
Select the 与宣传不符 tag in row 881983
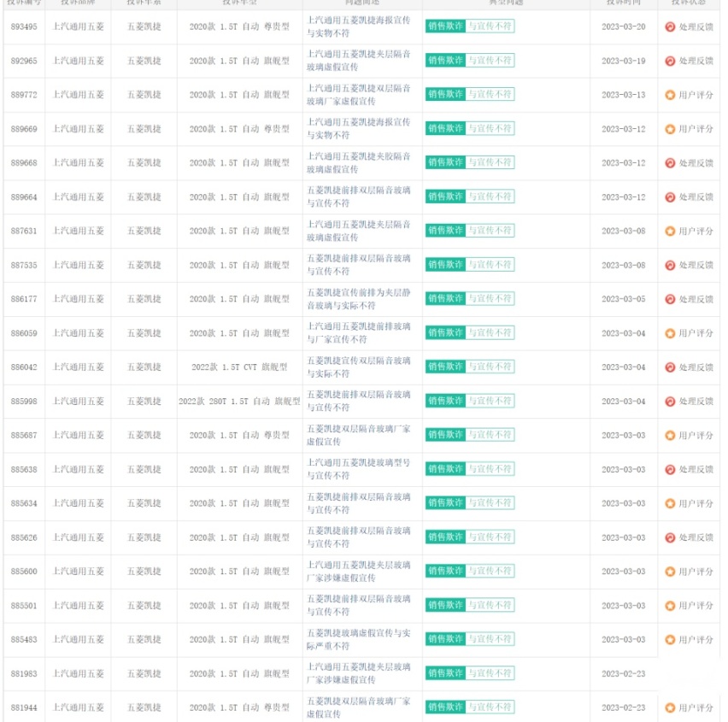click(490, 672)
